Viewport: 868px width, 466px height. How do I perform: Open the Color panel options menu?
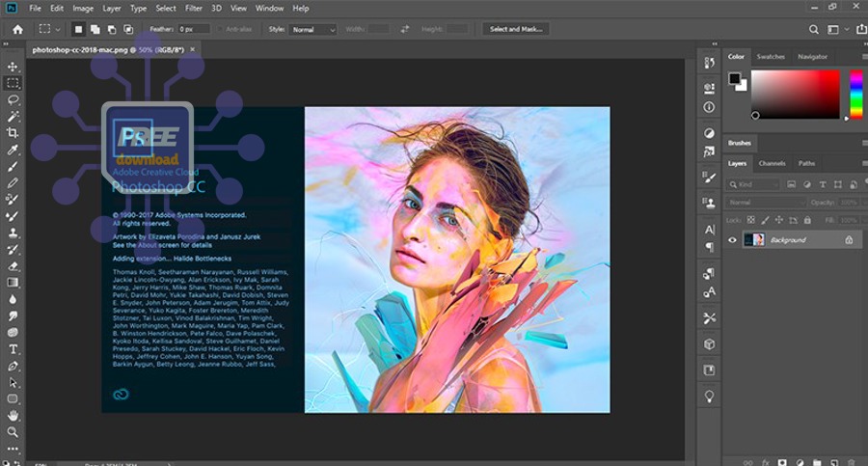(864, 57)
